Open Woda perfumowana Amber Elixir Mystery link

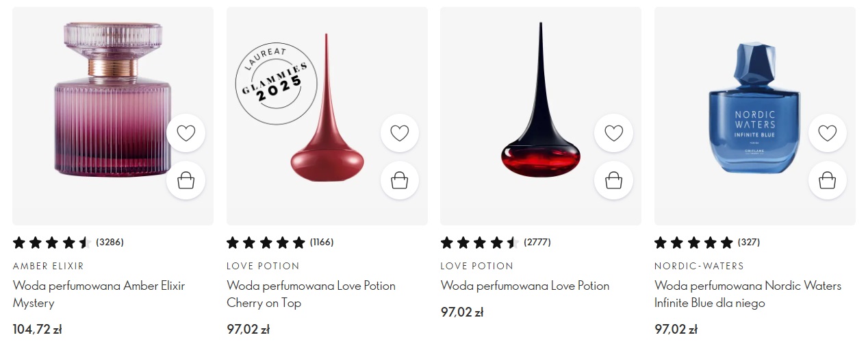(x=99, y=294)
